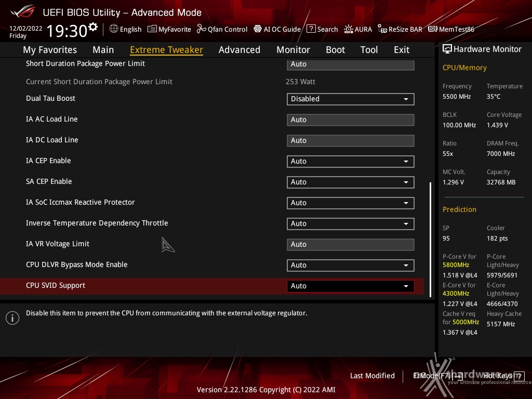Click the ROG logo icon
532x399 pixels.
tap(22, 11)
